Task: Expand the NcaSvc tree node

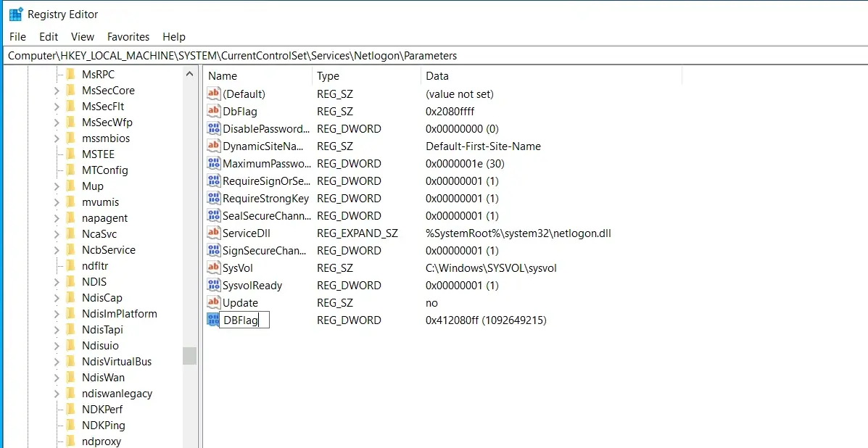Action: [57, 234]
